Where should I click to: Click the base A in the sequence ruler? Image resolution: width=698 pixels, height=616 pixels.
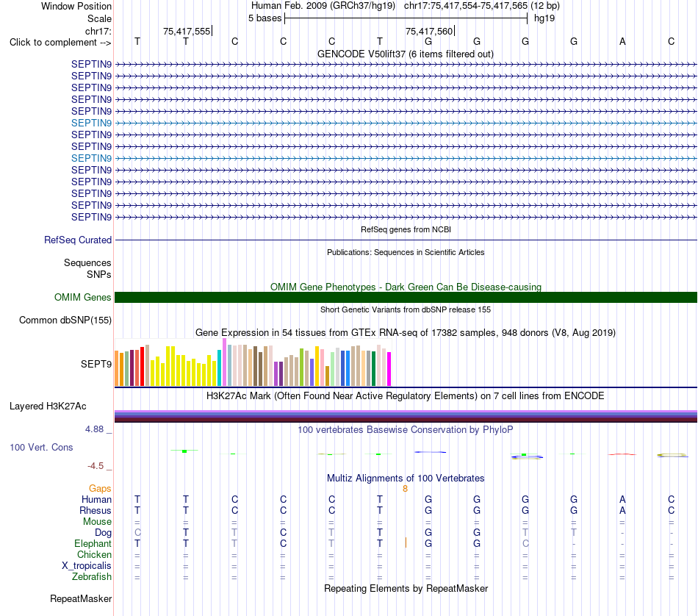pyautogui.click(x=622, y=41)
